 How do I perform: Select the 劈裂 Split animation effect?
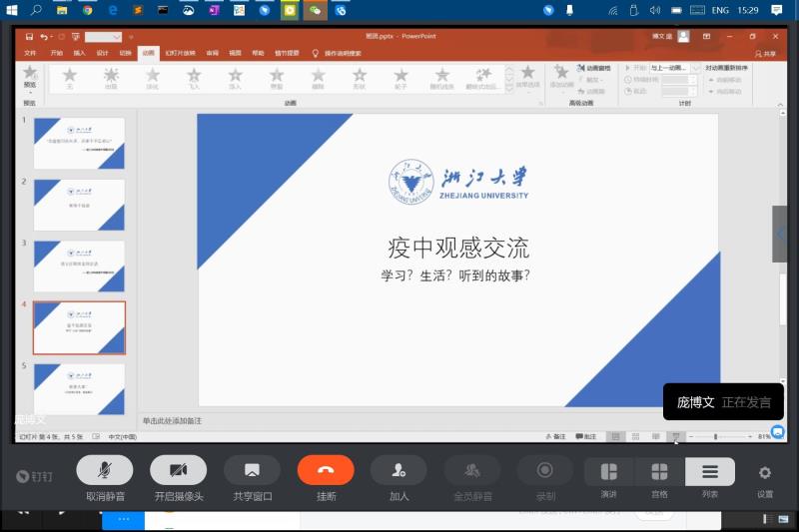pos(277,79)
